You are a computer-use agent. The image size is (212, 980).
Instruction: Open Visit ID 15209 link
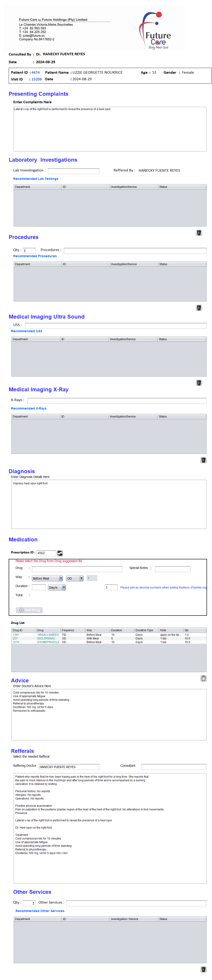37,79
